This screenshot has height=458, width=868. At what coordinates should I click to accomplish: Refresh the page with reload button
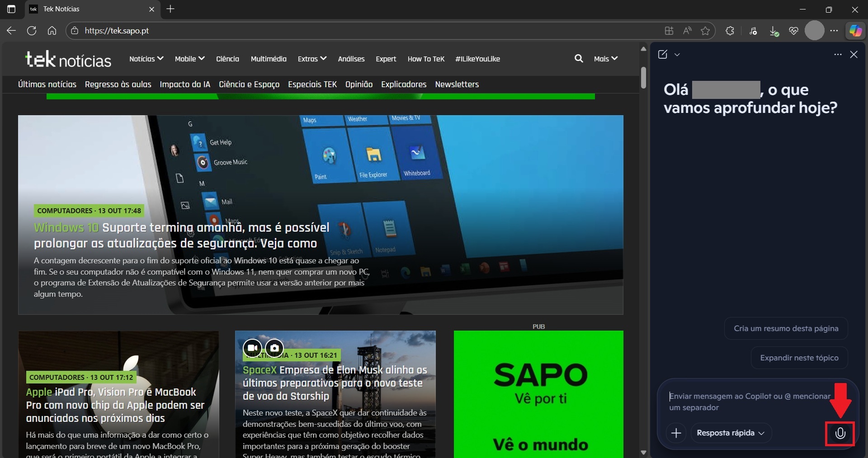click(x=32, y=31)
